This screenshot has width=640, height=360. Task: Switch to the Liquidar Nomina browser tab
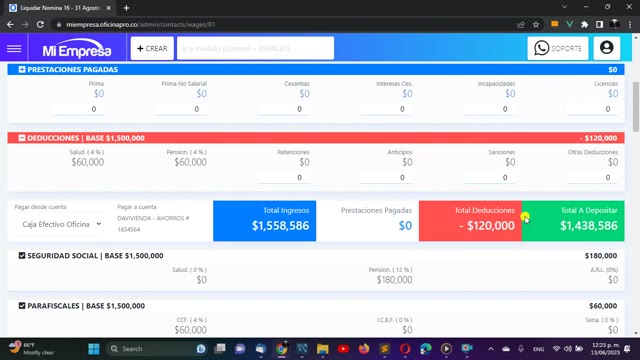60,8
